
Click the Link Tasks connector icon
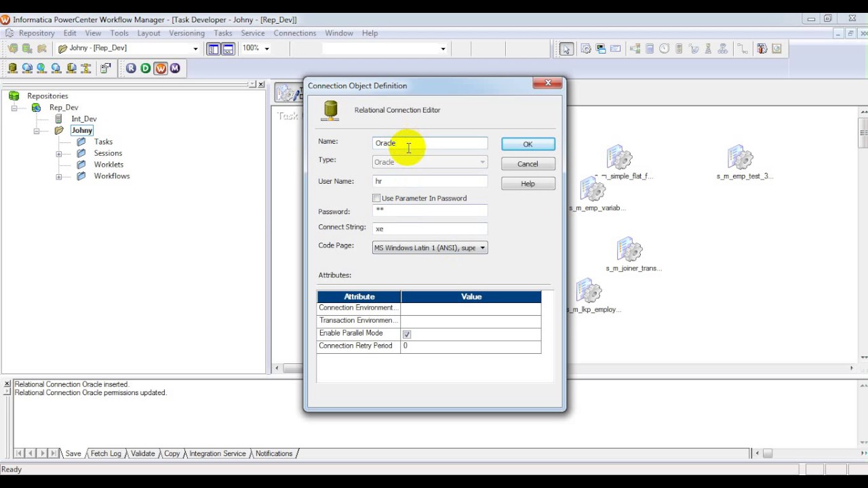click(743, 49)
